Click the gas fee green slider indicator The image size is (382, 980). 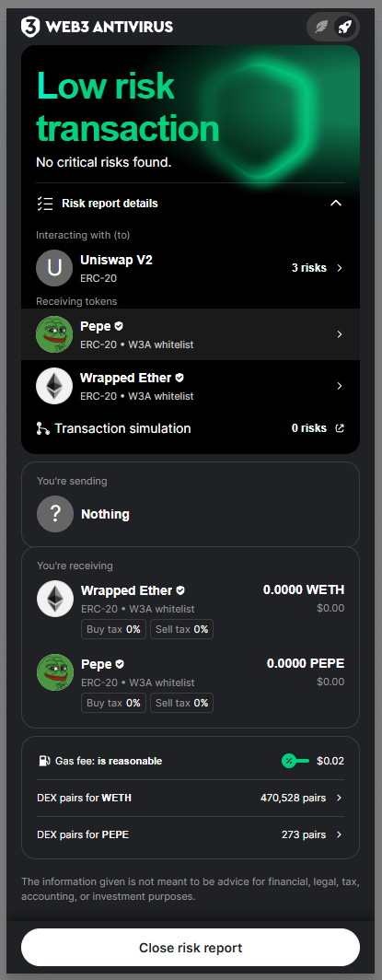pos(295,761)
